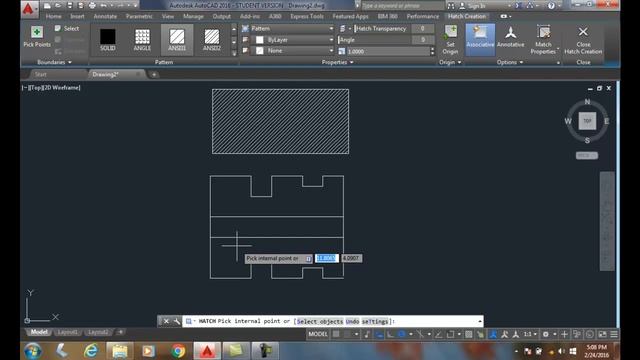
Task: Open the Help question mark icon
Action: point(551,6)
